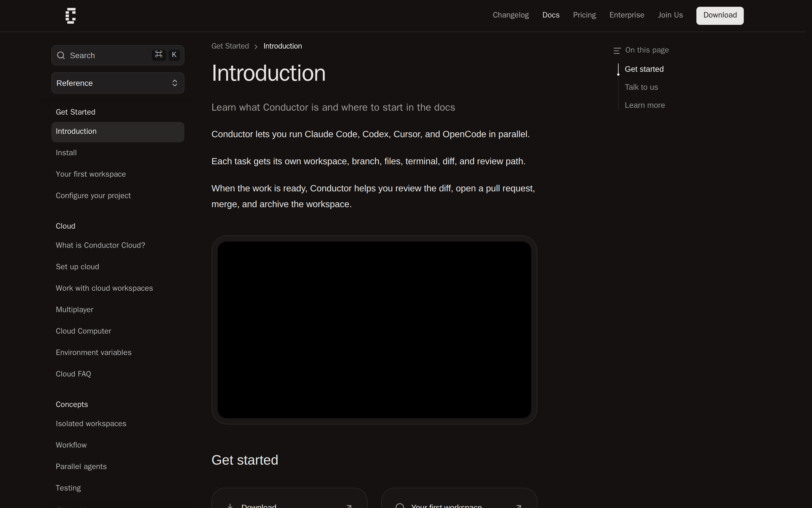Screen dimensions: 812x508
Task: Click the search magnifier icon
Action: point(61,55)
